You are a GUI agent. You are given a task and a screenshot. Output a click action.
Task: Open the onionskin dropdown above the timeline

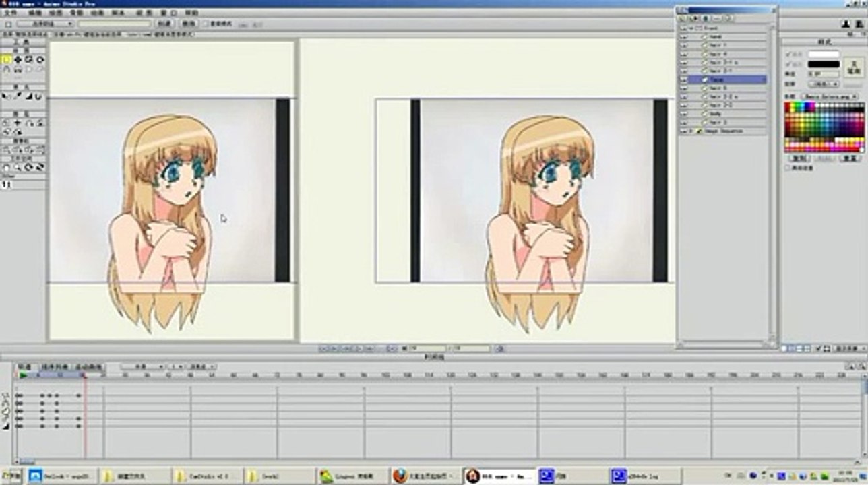tap(201, 367)
